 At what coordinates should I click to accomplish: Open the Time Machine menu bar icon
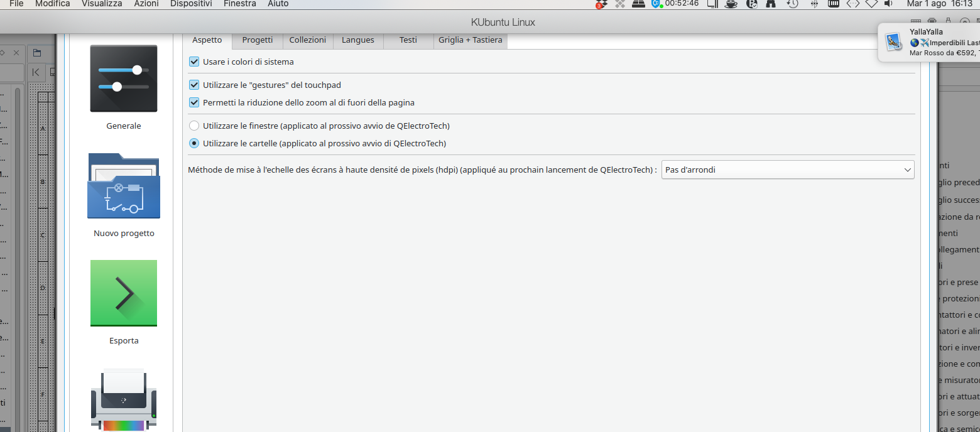(793, 4)
